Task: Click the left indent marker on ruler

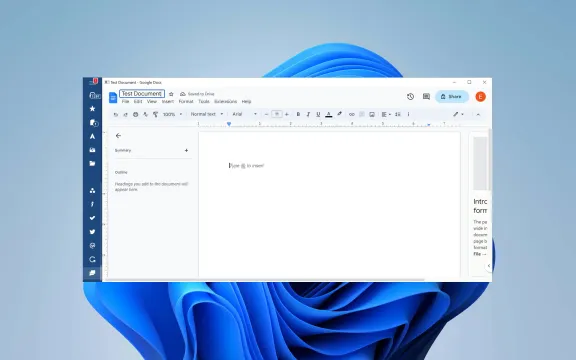Action: (229, 124)
